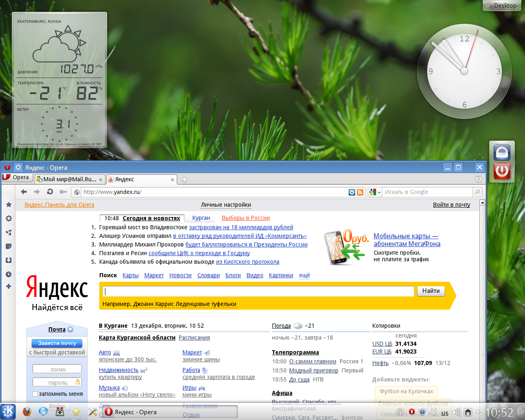Open the Войти в почту link

coord(452,205)
